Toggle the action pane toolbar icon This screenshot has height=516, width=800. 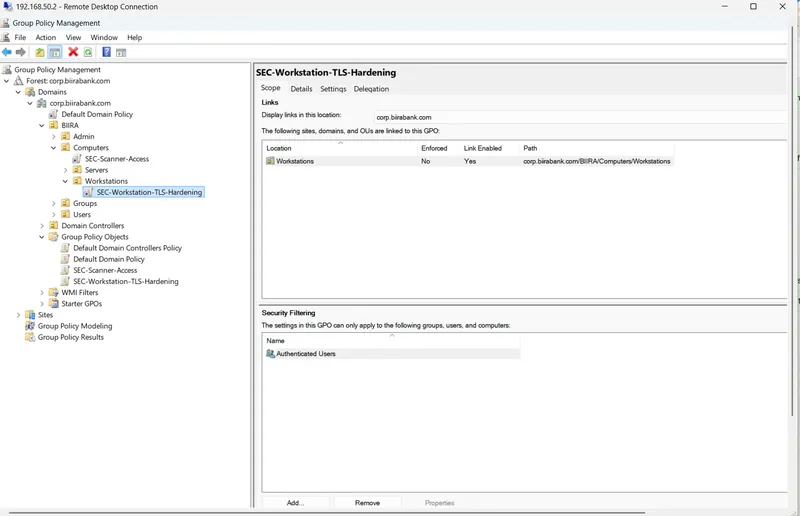[x=121, y=52]
